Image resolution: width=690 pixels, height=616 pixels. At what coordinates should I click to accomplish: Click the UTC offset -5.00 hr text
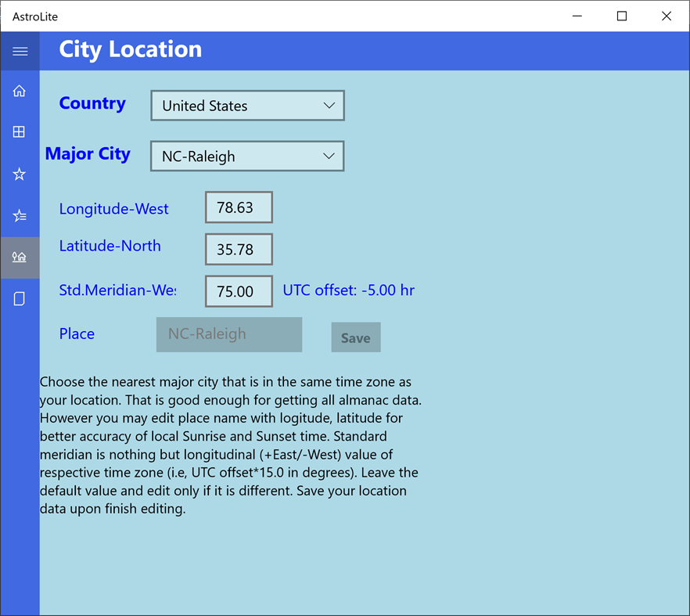coord(348,290)
